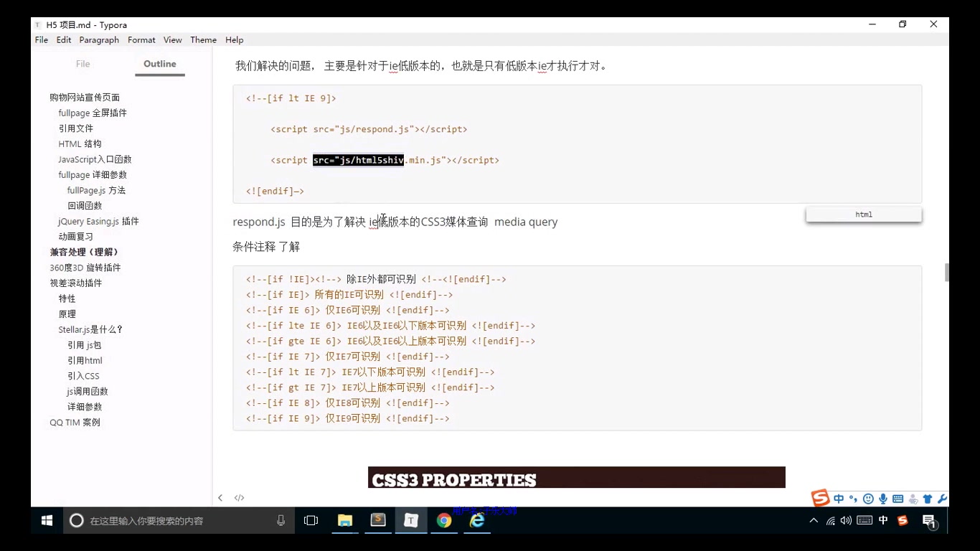The image size is (980, 551).
Task: Open Sogou soft keyboard icon
Action: click(897, 499)
